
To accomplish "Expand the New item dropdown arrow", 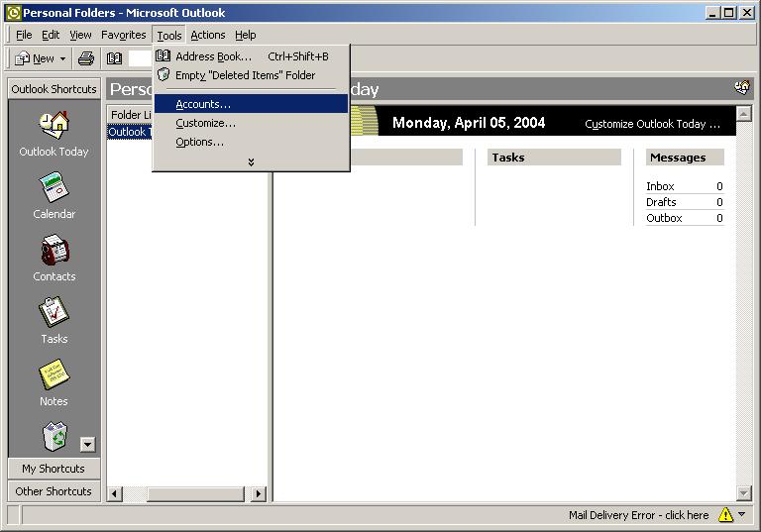I will [62, 58].
